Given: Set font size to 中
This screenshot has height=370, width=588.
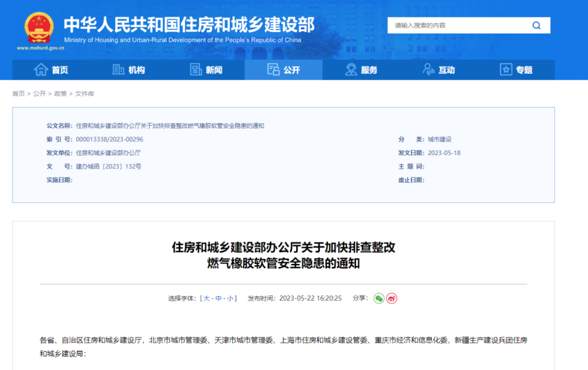Looking at the screenshot, I should [x=218, y=298].
